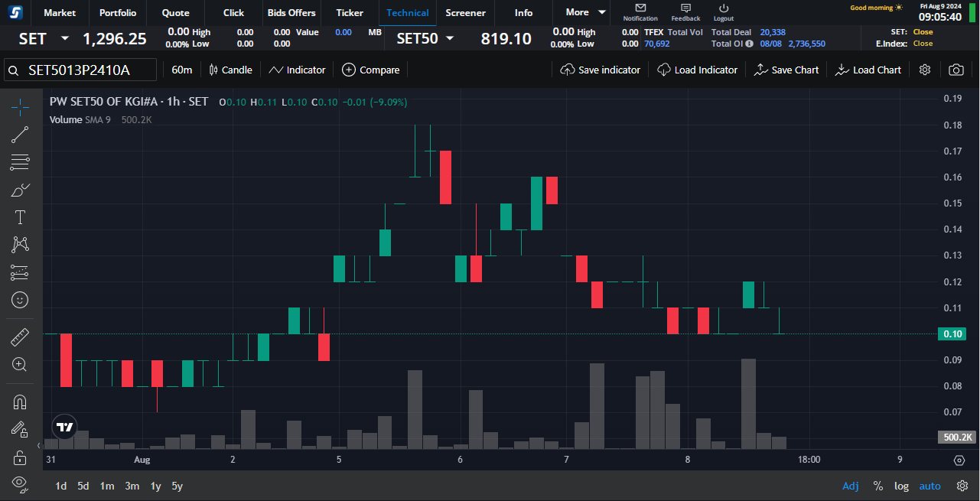Screen dimensions: 980x501
Task: Set chart range to 1y
Action: point(155,486)
